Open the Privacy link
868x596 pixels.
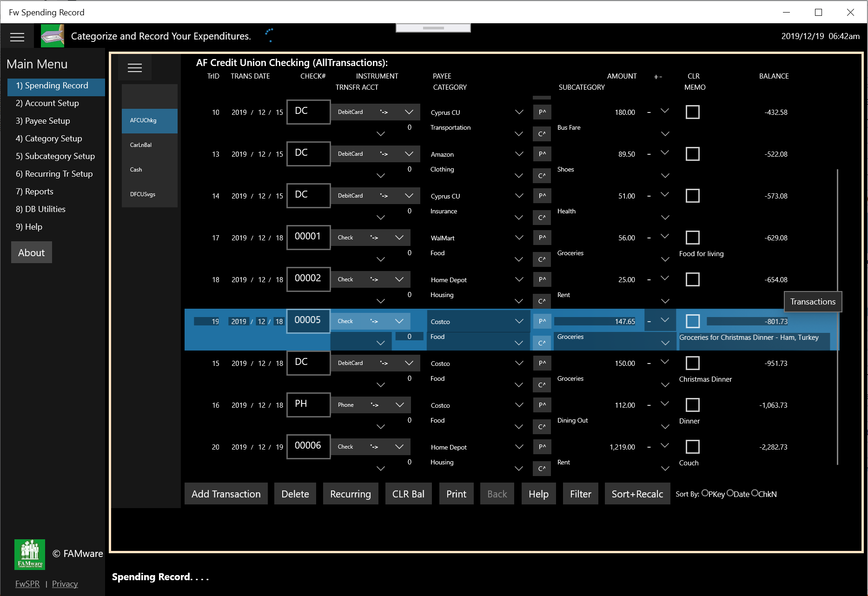tap(65, 584)
